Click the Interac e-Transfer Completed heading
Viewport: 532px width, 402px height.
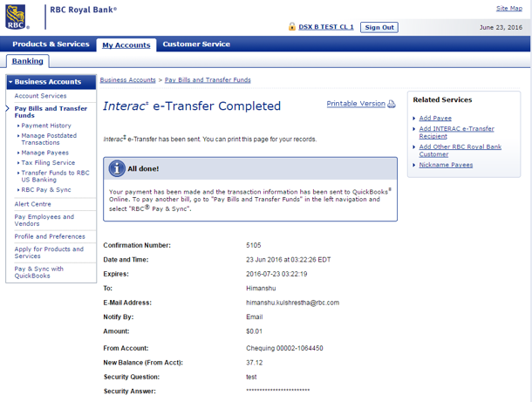[192, 106]
